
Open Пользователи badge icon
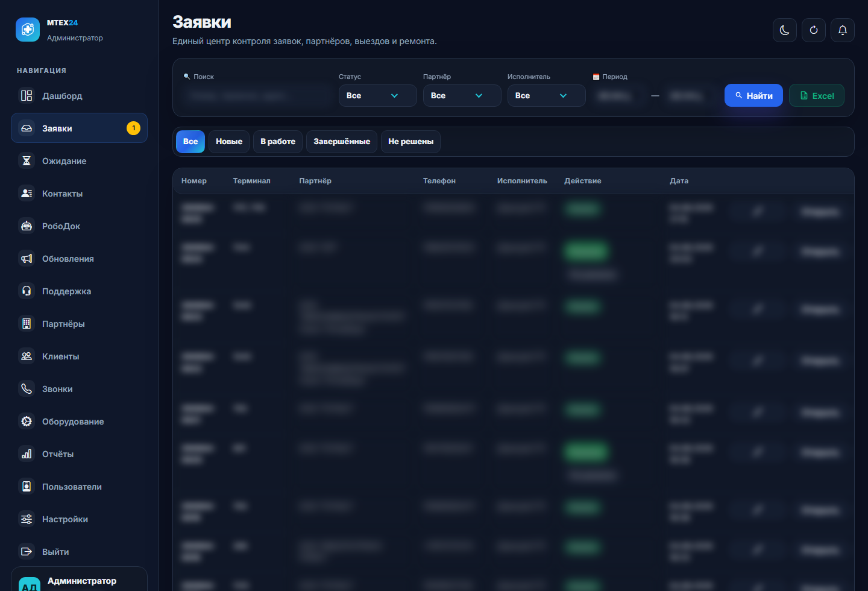[27, 487]
